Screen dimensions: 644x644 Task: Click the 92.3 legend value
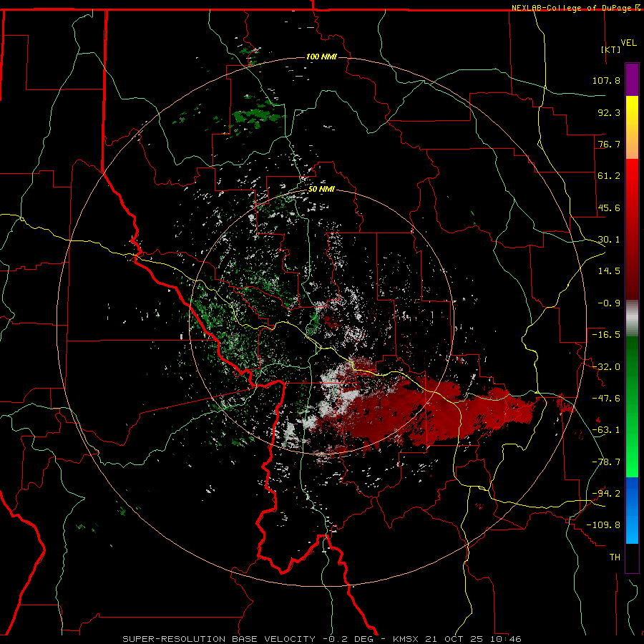[609, 112]
